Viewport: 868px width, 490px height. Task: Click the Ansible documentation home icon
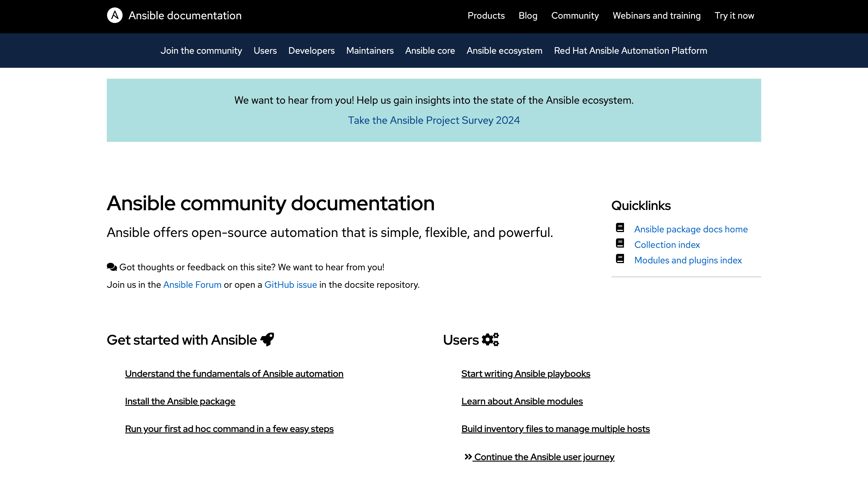115,15
